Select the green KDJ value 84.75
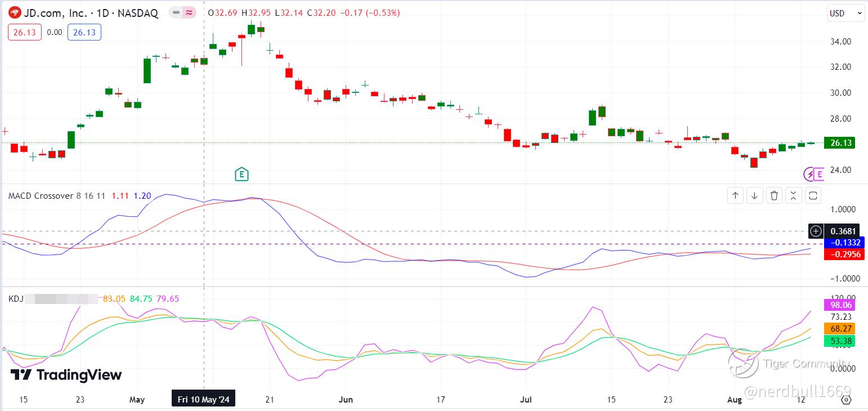The height and width of the screenshot is (411, 868). [x=141, y=298]
